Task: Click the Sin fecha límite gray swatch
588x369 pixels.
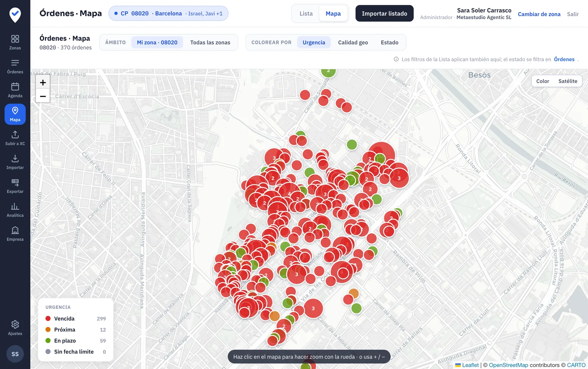Action: [48, 352]
